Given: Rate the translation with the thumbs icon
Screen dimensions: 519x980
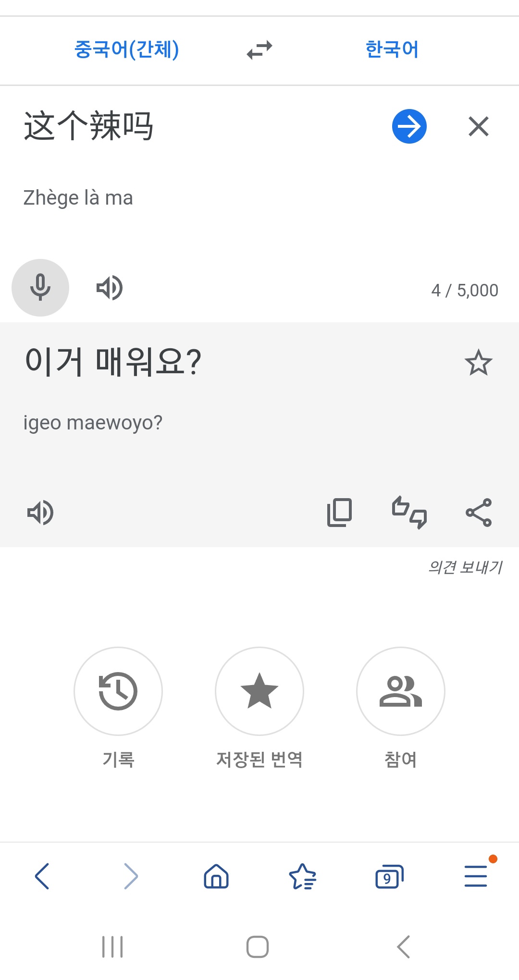Looking at the screenshot, I should pos(409,513).
